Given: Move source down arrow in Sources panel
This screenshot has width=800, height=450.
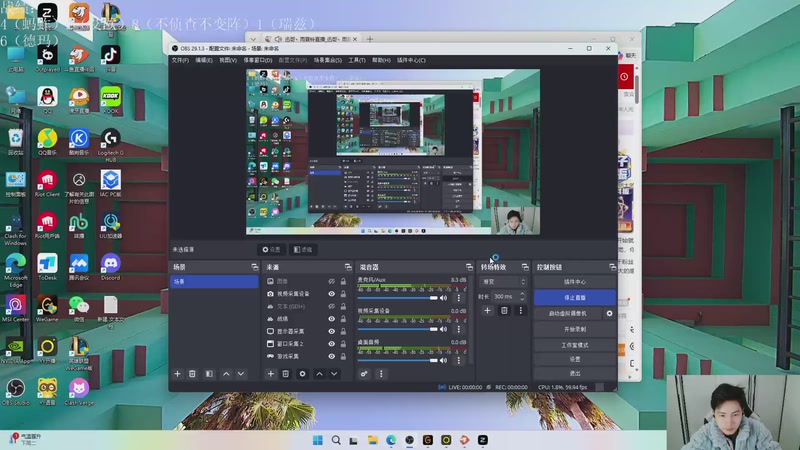Looking at the screenshot, I should coord(334,374).
